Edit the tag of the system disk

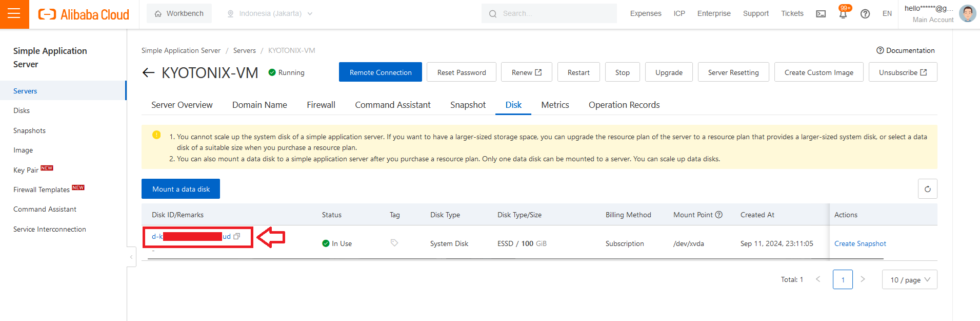[394, 243]
